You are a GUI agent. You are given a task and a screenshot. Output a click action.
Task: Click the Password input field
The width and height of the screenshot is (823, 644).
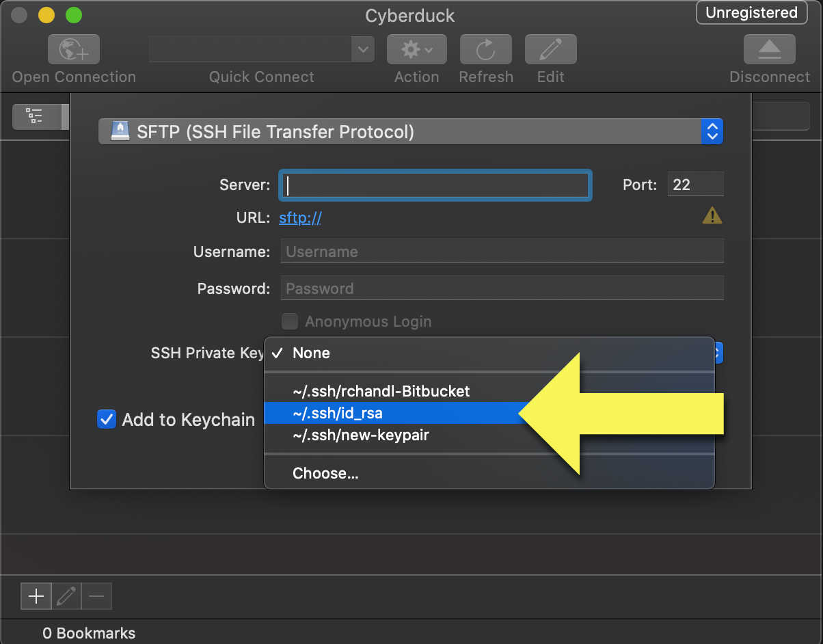pyautogui.click(x=502, y=289)
